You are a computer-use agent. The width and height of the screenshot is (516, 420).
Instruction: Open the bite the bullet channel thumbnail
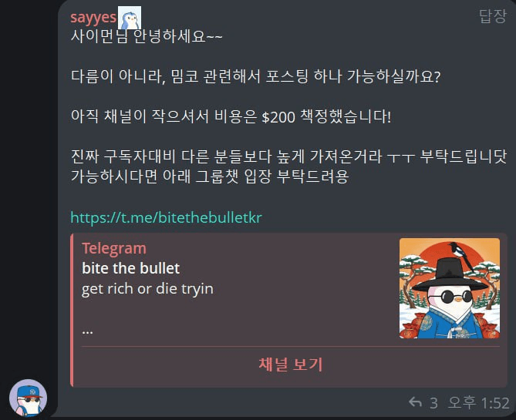449,288
